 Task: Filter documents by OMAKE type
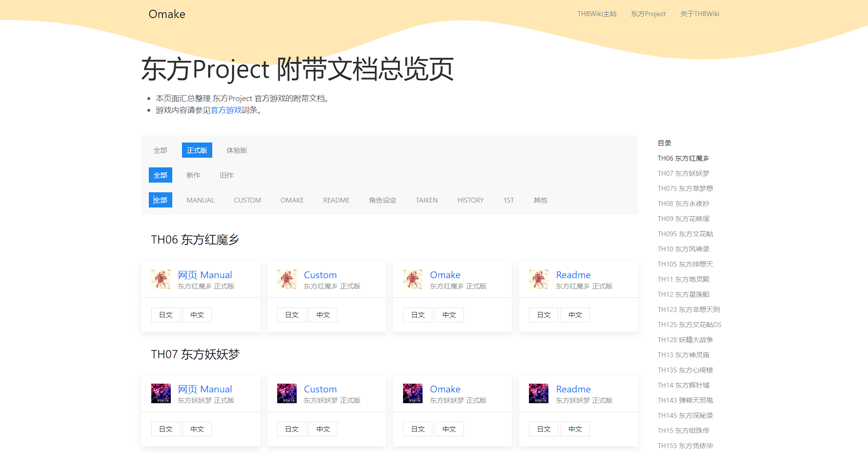point(292,200)
